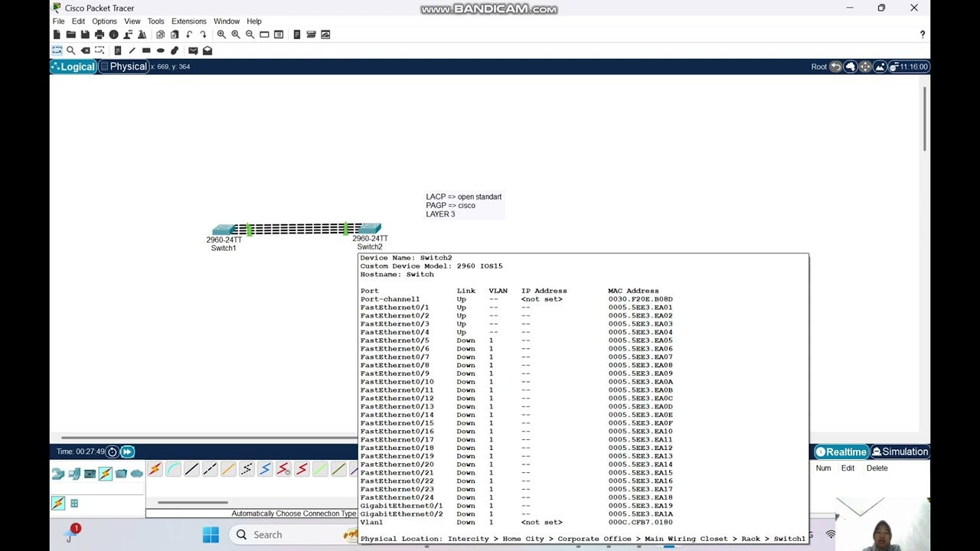Viewport: 980px width, 551px height.
Task: Open the Tools menu
Action: [x=155, y=21]
